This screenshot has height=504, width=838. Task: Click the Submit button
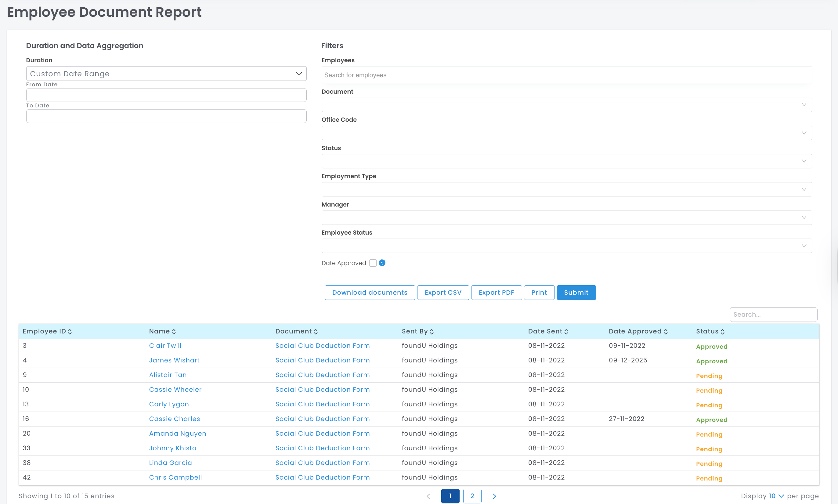coord(576,292)
